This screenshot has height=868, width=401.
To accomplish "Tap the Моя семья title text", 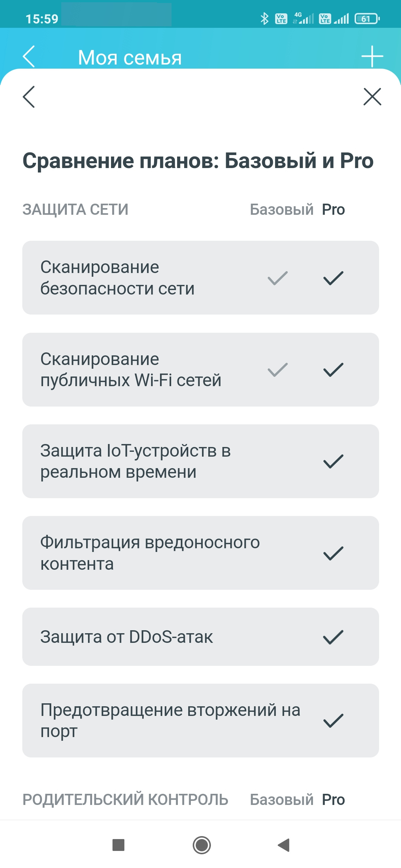I will point(130,58).
